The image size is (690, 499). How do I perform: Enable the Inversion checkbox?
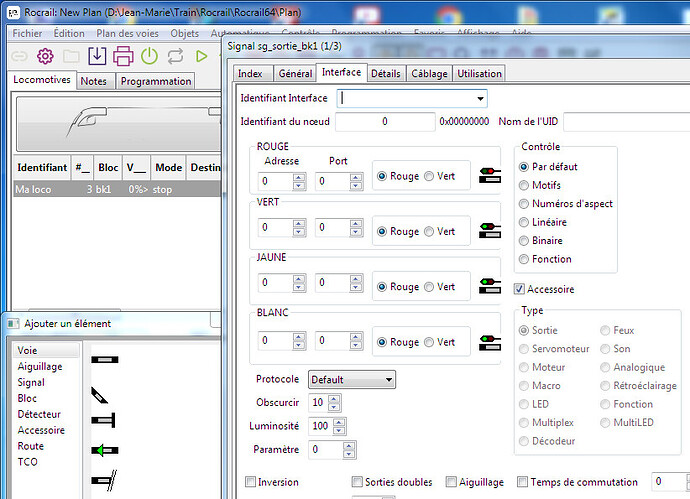[x=251, y=482]
